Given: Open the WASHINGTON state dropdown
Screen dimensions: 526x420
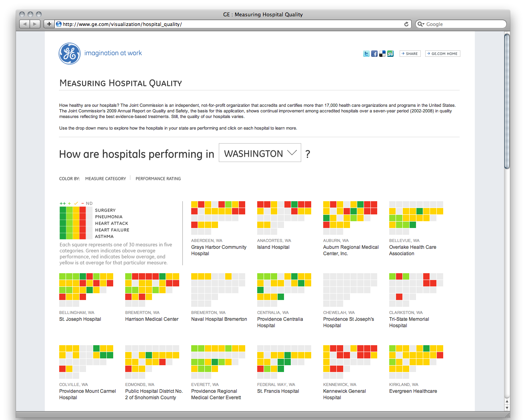Looking at the screenshot, I should click(260, 153).
